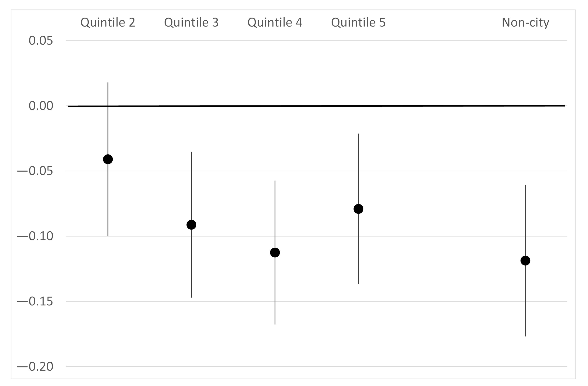This screenshot has height=386, width=588.
Task: Click the −0.15 y-axis tick label
Action: pyautogui.click(x=35, y=301)
